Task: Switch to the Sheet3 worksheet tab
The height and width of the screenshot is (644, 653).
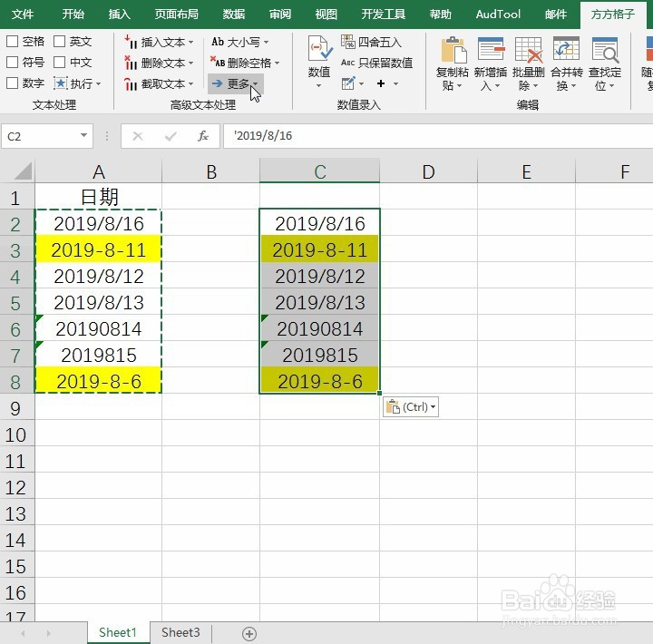Action: (180, 633)
